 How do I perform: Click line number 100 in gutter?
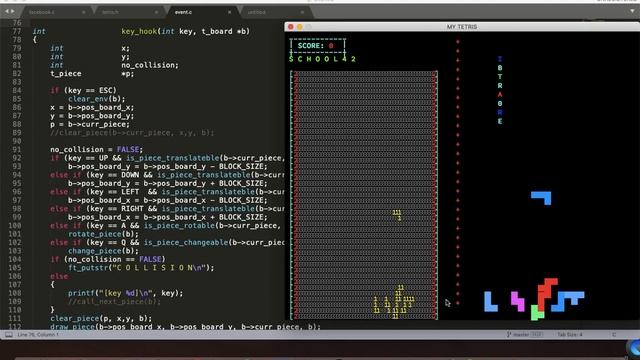pyautogui.click(x=15, y=226)
